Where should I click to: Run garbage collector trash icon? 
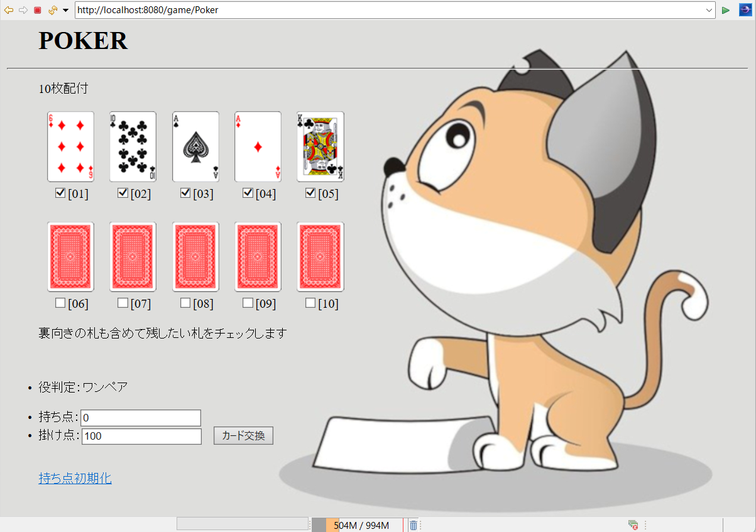[413, 525]
